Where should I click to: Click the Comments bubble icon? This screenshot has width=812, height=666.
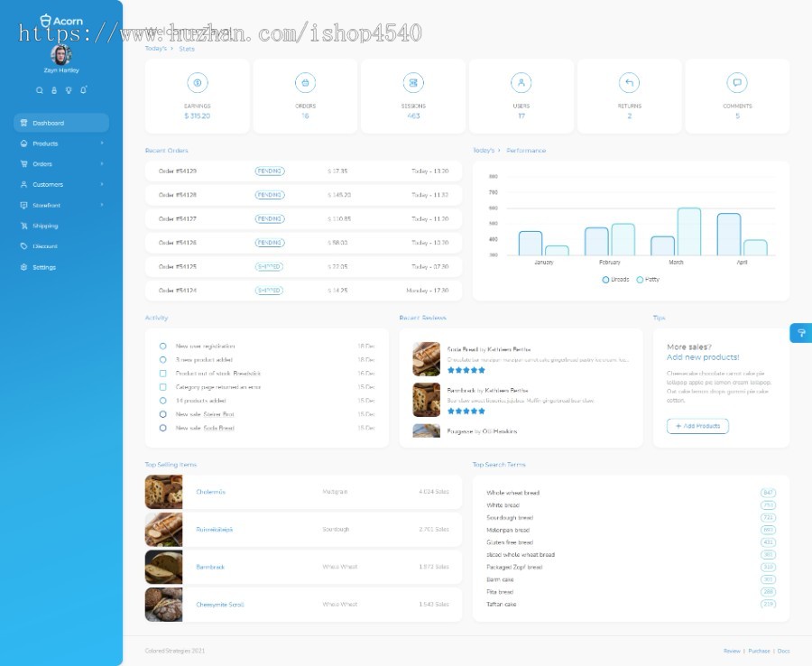pos(737,83)
